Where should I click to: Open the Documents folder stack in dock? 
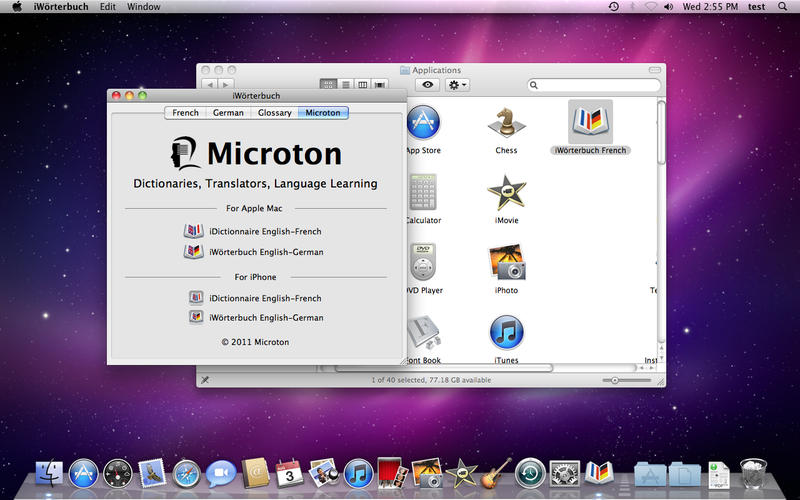click(x=684, y=474)
